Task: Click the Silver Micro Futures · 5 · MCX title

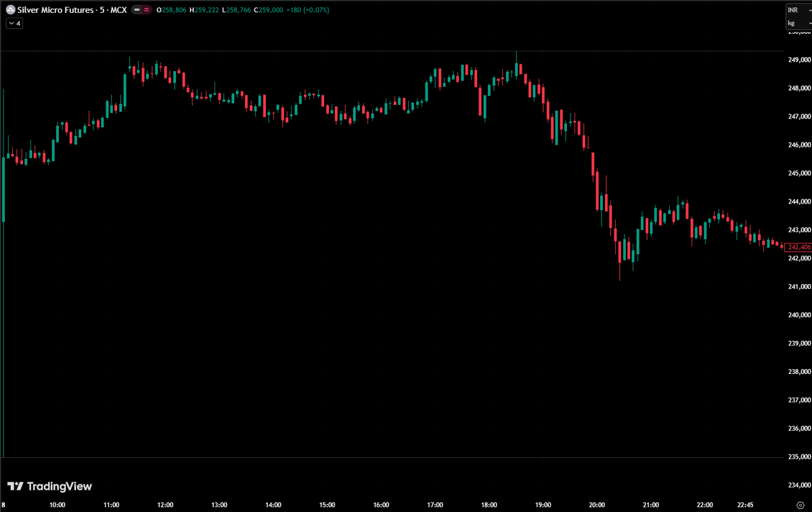Action: tap(72, 10)
